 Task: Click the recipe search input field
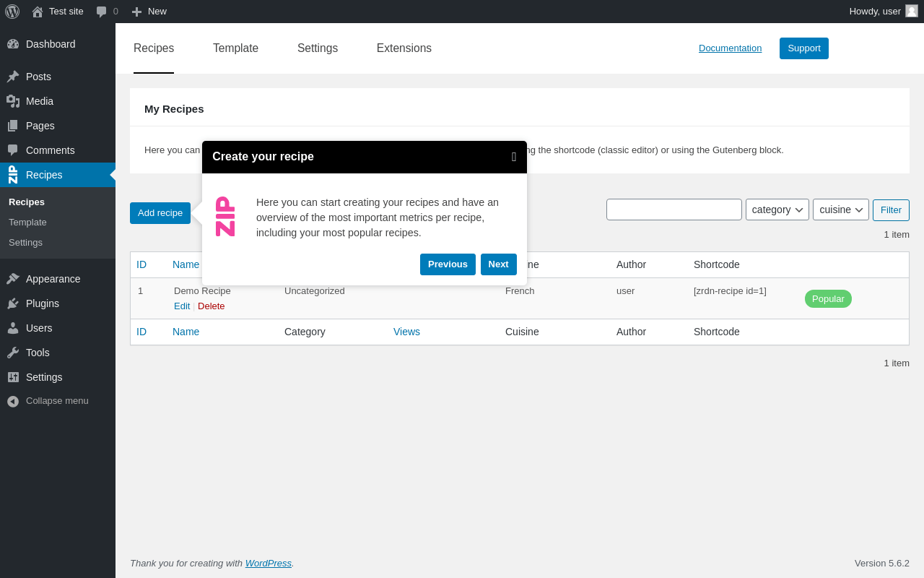(674, 210)
